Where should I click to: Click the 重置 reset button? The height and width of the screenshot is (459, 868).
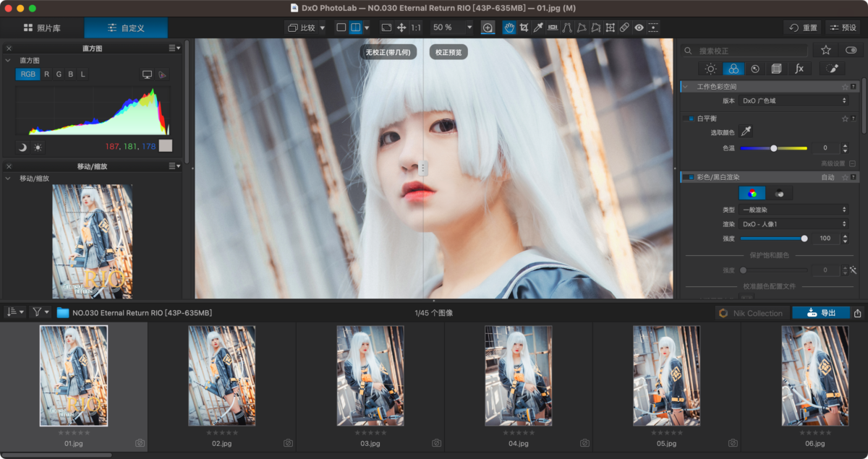803,27
